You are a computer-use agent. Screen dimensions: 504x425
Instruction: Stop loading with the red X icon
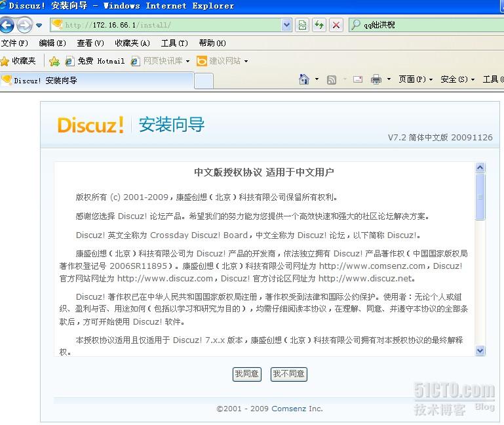(336, 25)
